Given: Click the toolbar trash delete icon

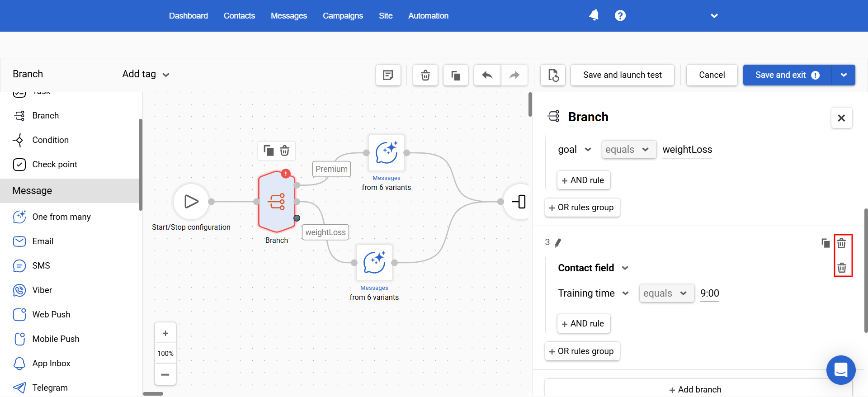Looking at the screenshot, I should click(x=425, y=75).
